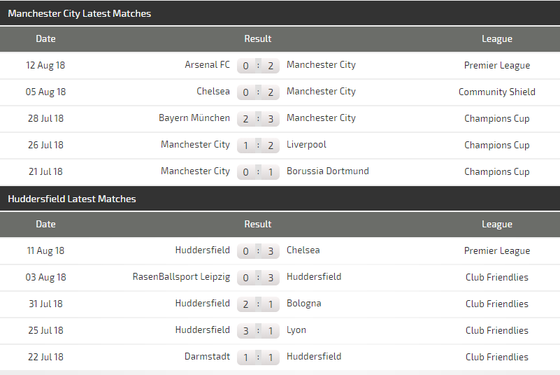Viewport: 560px width, 375px height.
Task: Select Bologna in the 31 Jul match
Action: point(304,304)
